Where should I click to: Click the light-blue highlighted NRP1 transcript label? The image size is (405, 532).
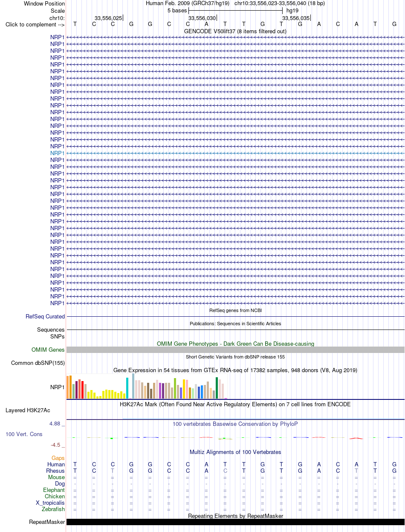click(x=58, y=153)
